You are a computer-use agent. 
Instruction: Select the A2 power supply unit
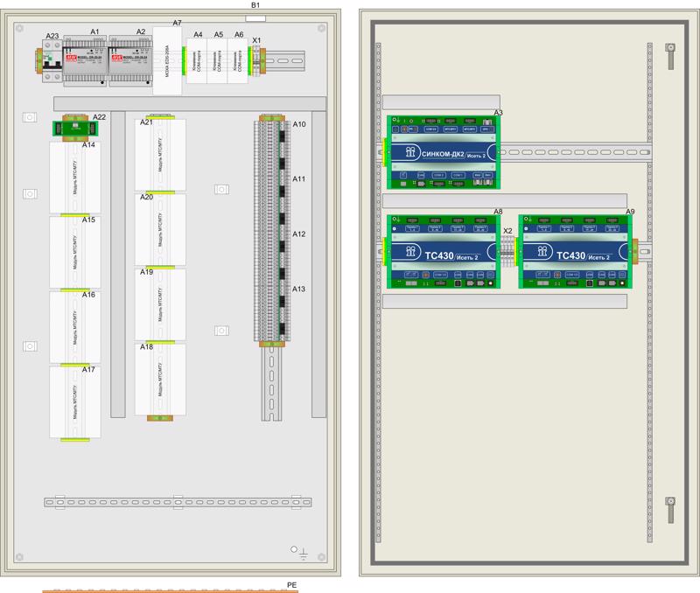click(x=129, y=60)
